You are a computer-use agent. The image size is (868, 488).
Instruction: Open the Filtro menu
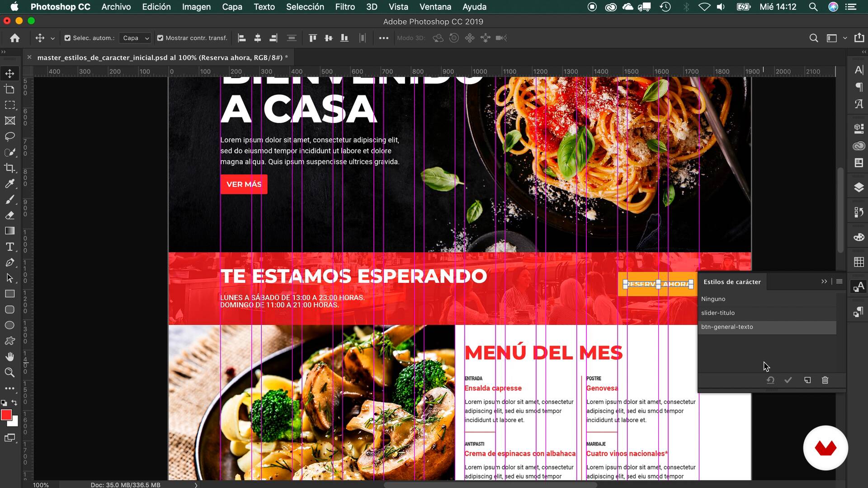tap(345, 7)
